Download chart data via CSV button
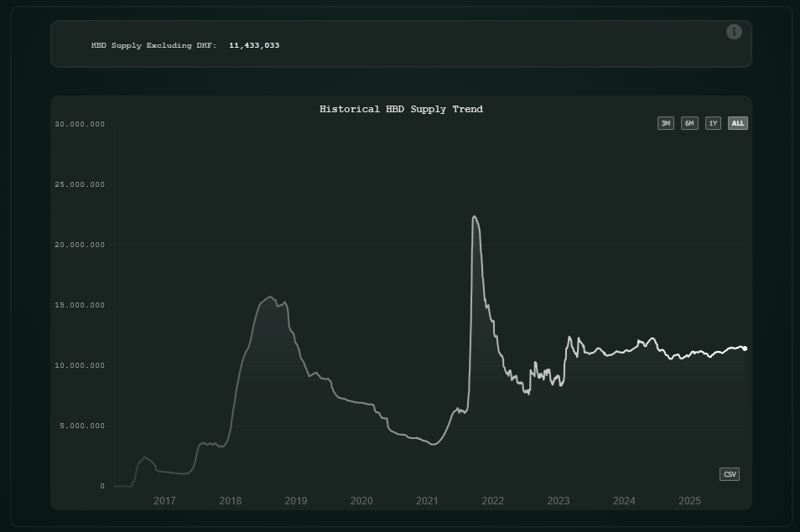The image size is (800, 532). point(730,474)
